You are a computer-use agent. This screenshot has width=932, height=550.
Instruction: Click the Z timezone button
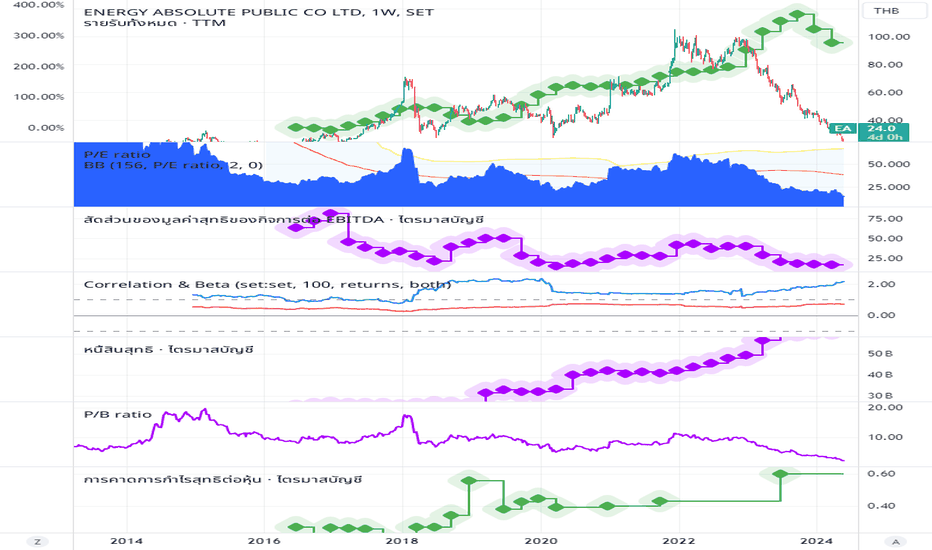tap(37, 541)
